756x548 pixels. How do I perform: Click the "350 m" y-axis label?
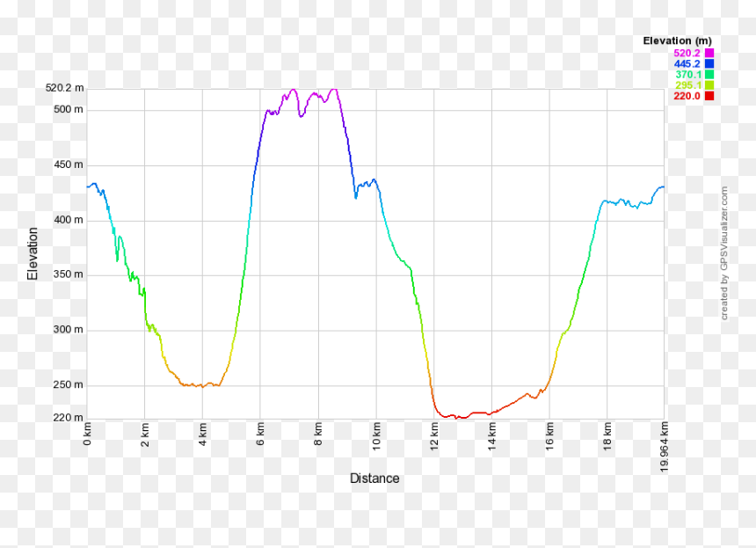[x=69, y=274]
